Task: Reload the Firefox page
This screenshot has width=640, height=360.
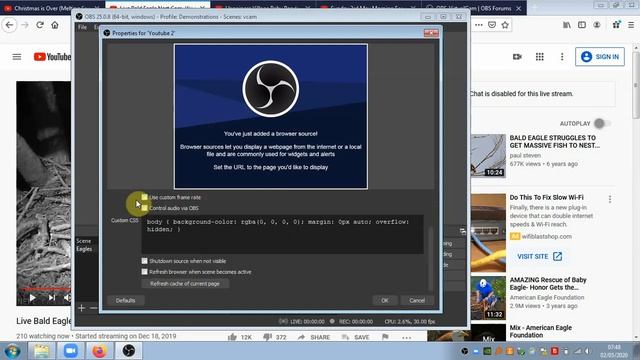Action: [40, 25]
